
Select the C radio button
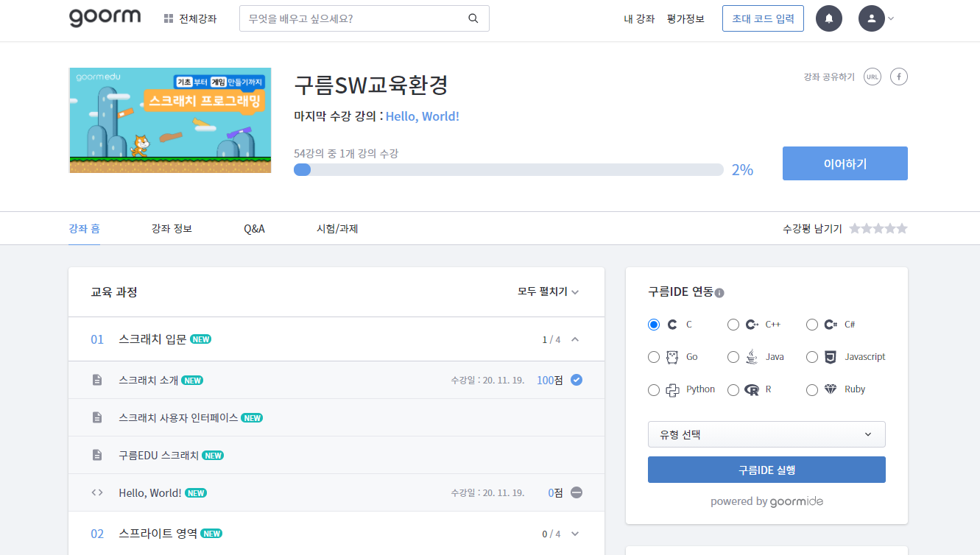[x=654, y=325]
